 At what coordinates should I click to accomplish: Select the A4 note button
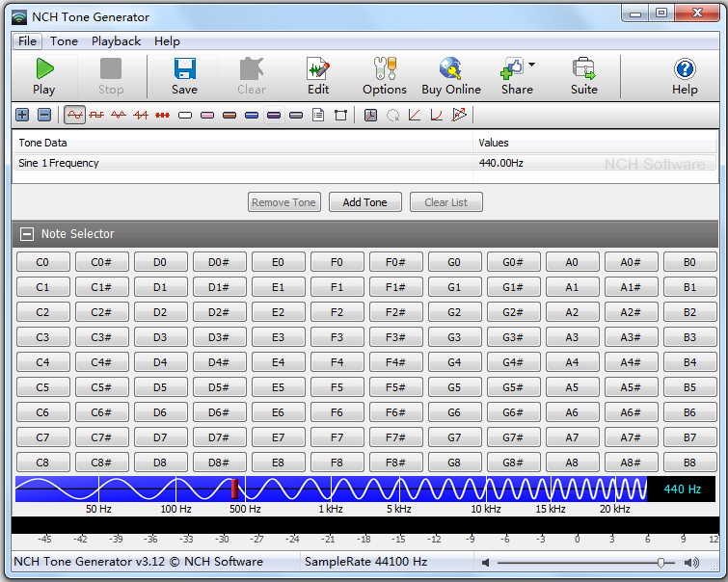(572, 362)
